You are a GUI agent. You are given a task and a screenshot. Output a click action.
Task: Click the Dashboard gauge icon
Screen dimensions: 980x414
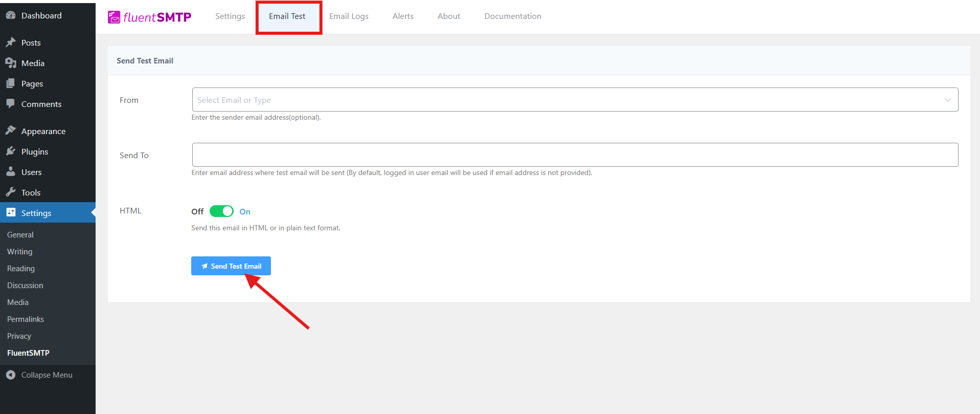[x=11, y=15]
